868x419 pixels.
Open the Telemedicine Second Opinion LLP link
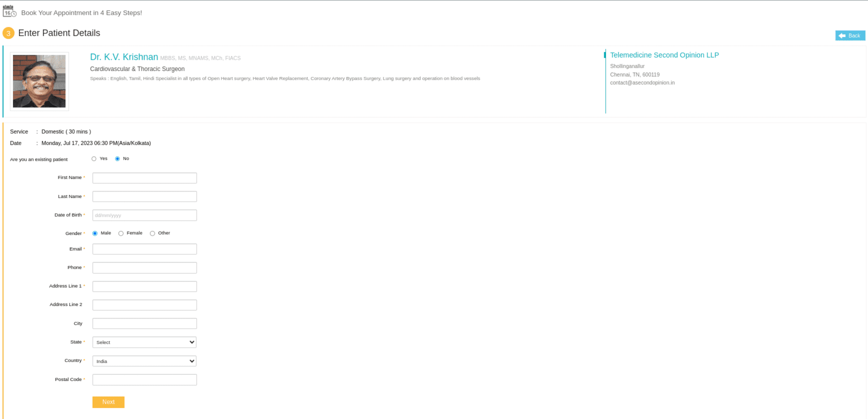[x=665, y=55]
